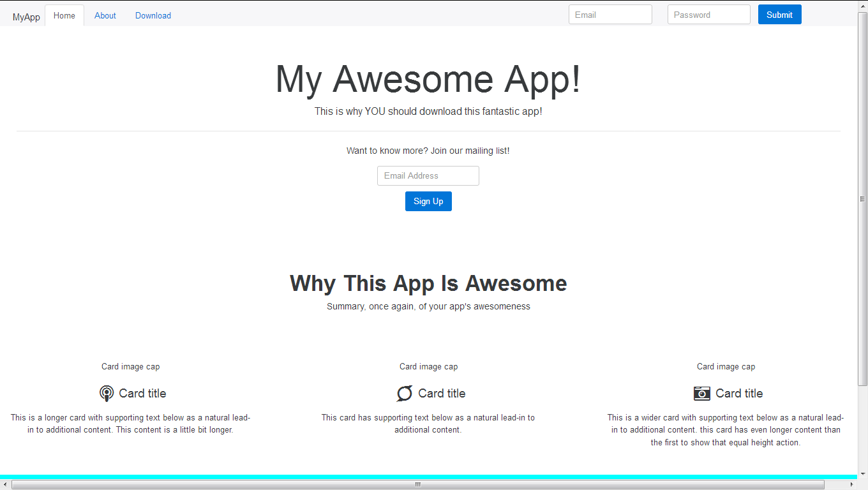Image resolution: width=868 pixels, height=490 pixels.
Task: Click the vertical scrollbar down arrow
Action: [862, 474]
